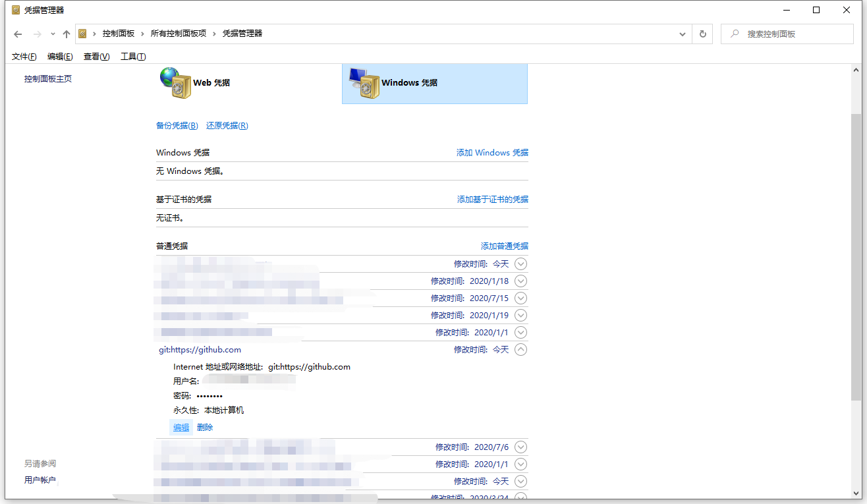
Task: Click 还原凭据(R) link
Action: pyautogui.click(x=227, y=126)
